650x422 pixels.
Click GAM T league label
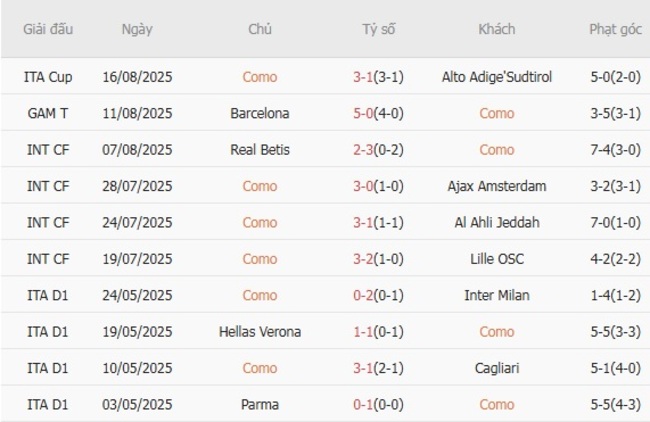point(49,113)
